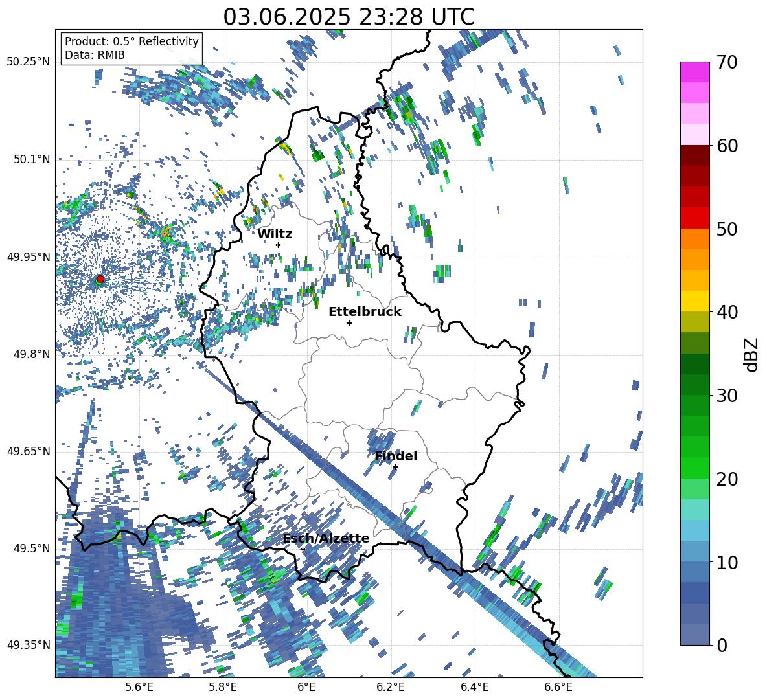
Task: Click the colorbar tick label 10
Action: pos(726,562)
